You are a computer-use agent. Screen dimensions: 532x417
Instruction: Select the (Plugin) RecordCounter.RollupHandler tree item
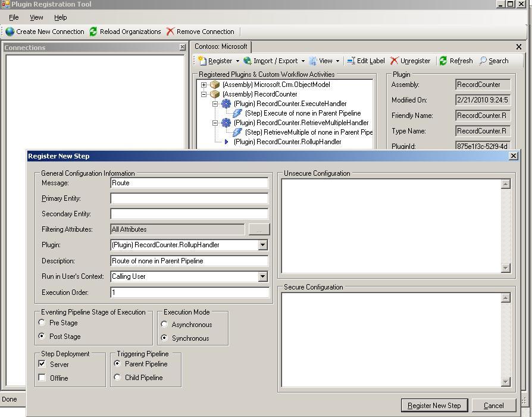[287, 142]
